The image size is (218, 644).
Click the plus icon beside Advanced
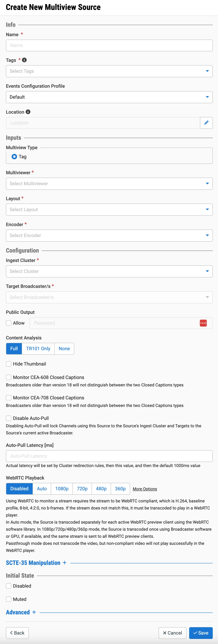pos(34,612)
